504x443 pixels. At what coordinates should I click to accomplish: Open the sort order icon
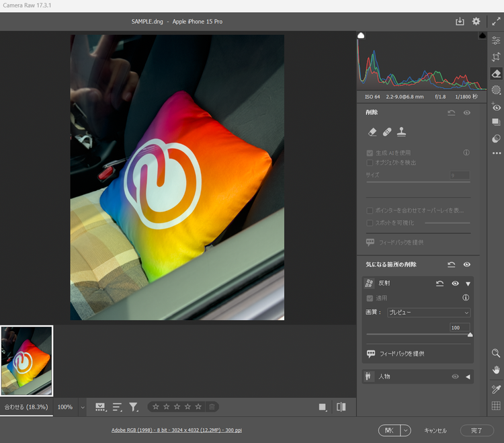[x=118, y=407]
